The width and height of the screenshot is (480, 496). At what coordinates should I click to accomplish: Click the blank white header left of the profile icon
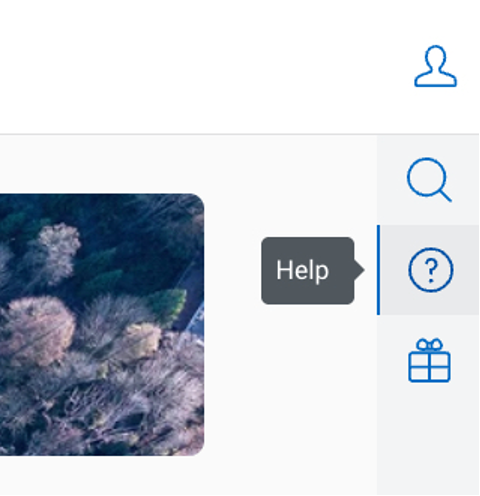pyautogui.click(x=200, y=67)
